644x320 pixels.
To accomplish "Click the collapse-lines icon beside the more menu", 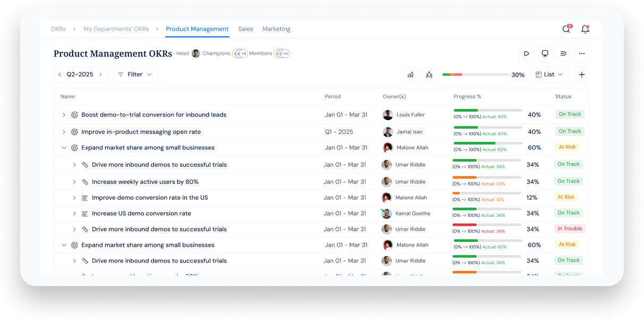I will [563, 53].
